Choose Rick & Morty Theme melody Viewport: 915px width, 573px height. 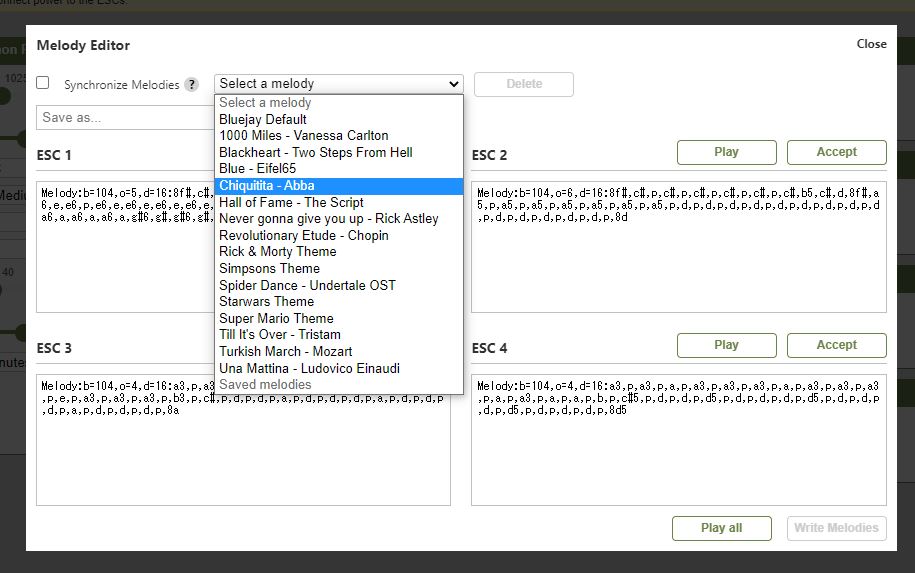339,252
